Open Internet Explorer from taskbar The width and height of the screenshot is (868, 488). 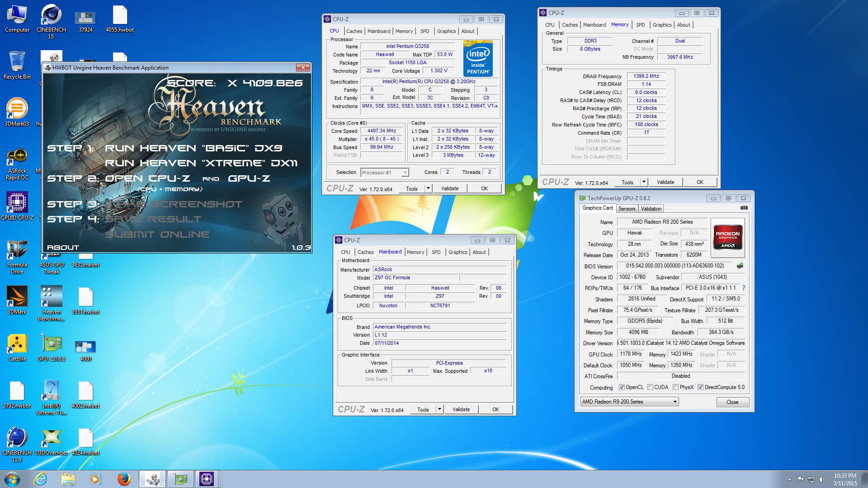[41, 479]
